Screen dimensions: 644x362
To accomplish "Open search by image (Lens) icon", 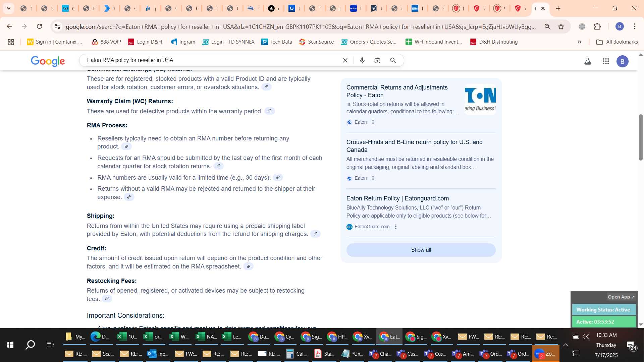I will click(377, 60).
